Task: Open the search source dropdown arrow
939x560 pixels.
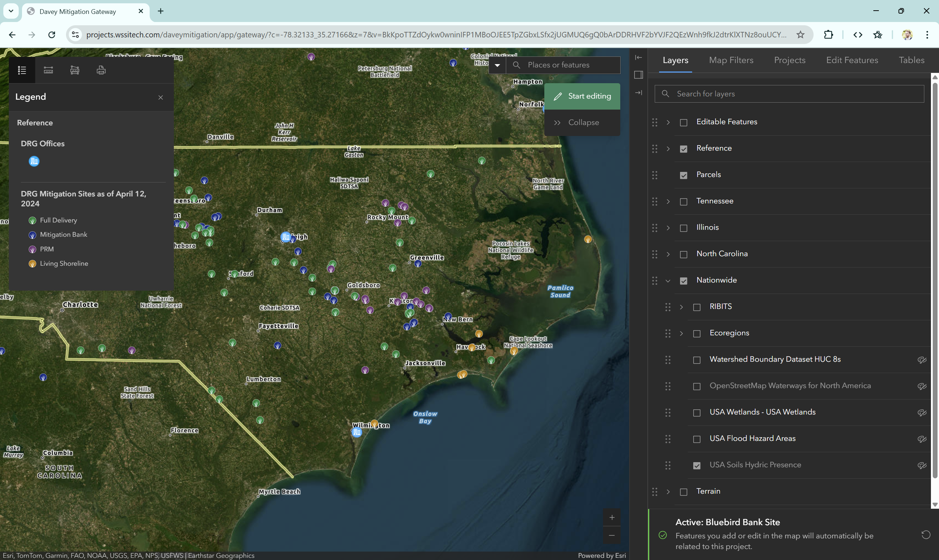Action: (497, 65)
